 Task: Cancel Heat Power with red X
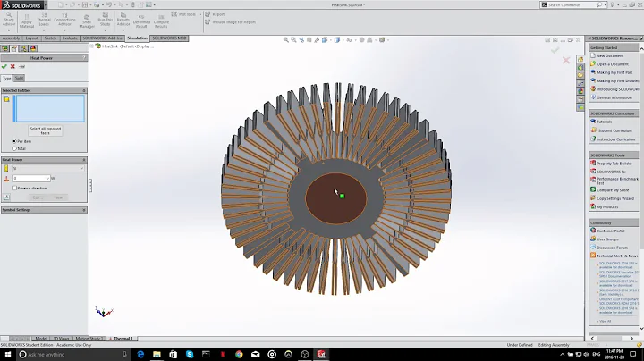point(13,66)
